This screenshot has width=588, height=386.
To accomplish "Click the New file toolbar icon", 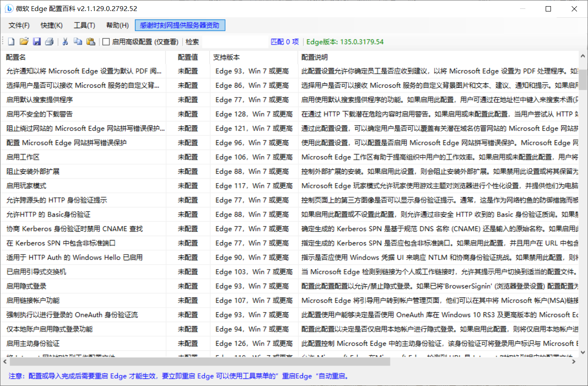I will pos(11,41).
